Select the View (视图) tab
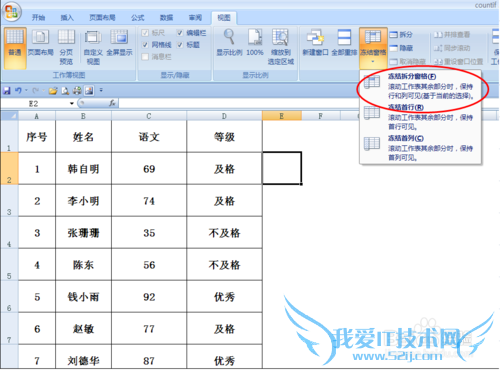Viewport: 500px width, 371px height. click(x=224, y=18)
